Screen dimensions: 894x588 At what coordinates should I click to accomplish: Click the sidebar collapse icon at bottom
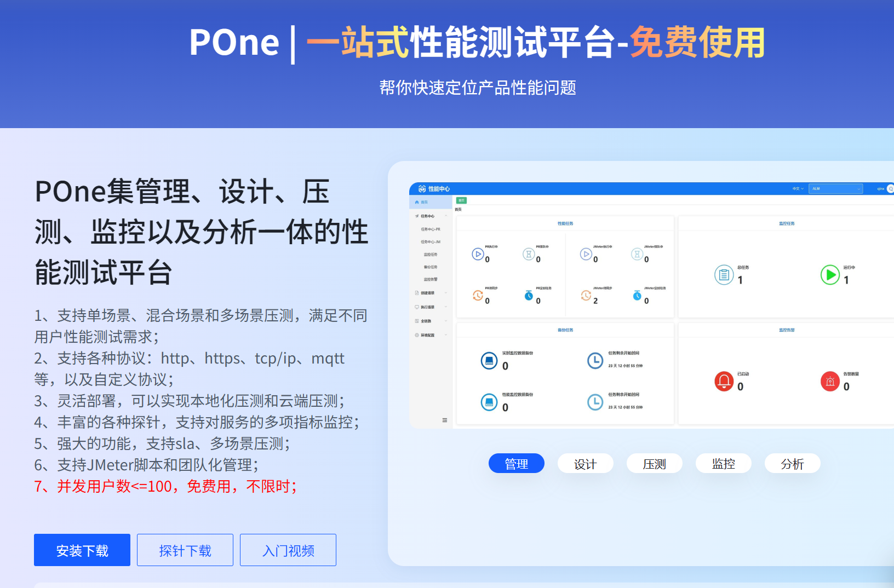pos(445,420)
